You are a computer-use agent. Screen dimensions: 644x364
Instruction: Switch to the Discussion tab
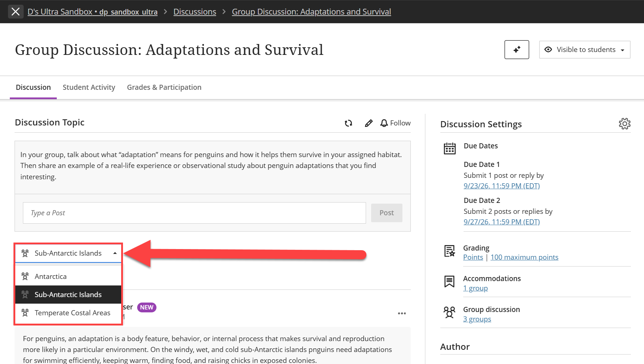[x=33, y=87]
